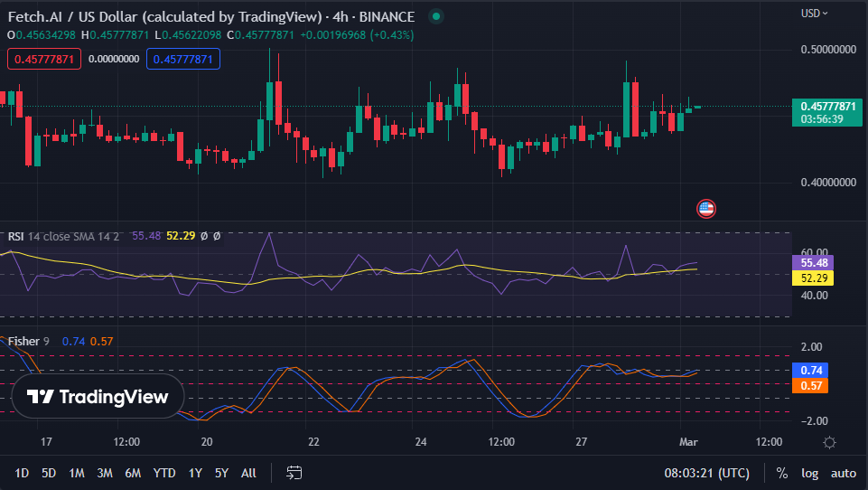
Task: Toggle percent scale mode
Action: click(x=781, y=474)
